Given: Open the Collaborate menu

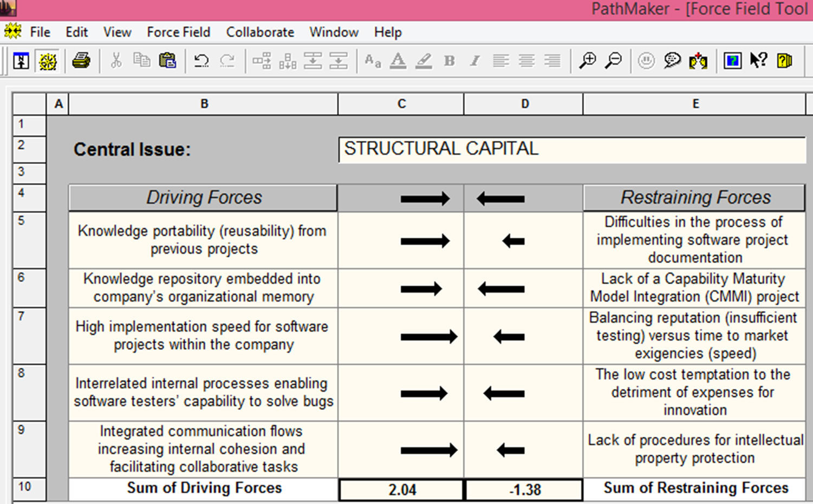Looking at the screenshot, I should pyautogui.click(x=260, y=32).
